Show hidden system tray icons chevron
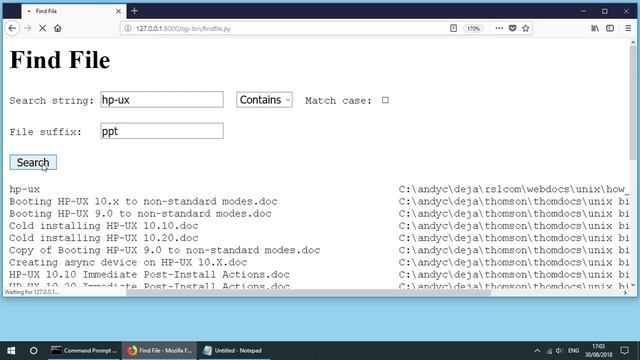640x360 pixels. click(537, 351)
